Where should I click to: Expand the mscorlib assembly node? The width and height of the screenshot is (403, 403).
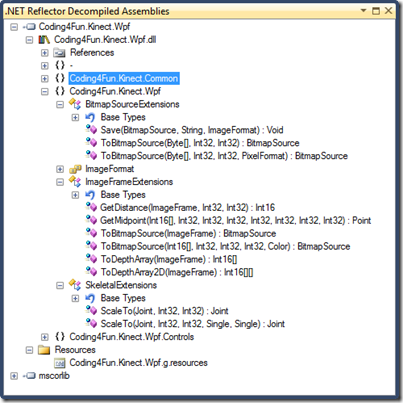click(x=14, y=376)
